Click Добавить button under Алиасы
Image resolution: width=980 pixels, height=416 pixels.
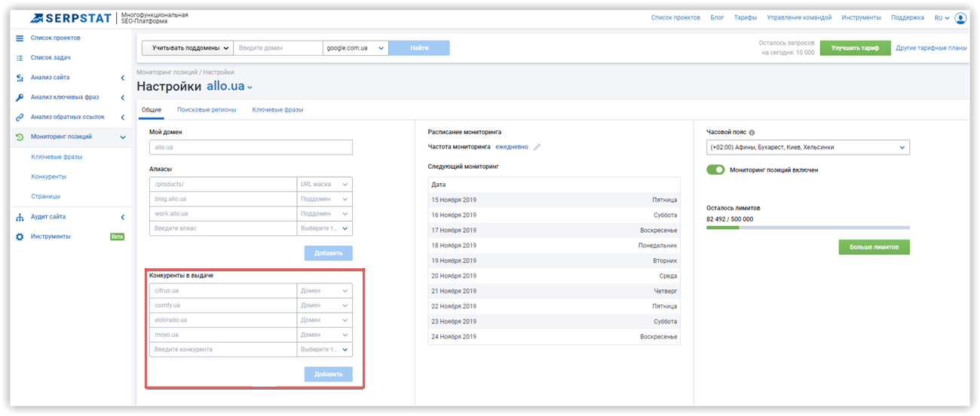[328, 253]
